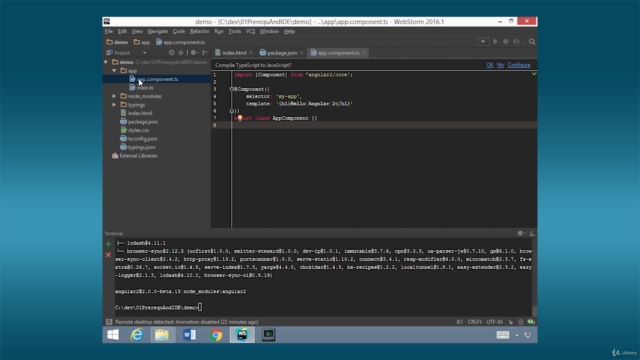Click the green inspection checkmark in editor
The height and width of the screenshot is (360, 640).
tap(534, 74)
